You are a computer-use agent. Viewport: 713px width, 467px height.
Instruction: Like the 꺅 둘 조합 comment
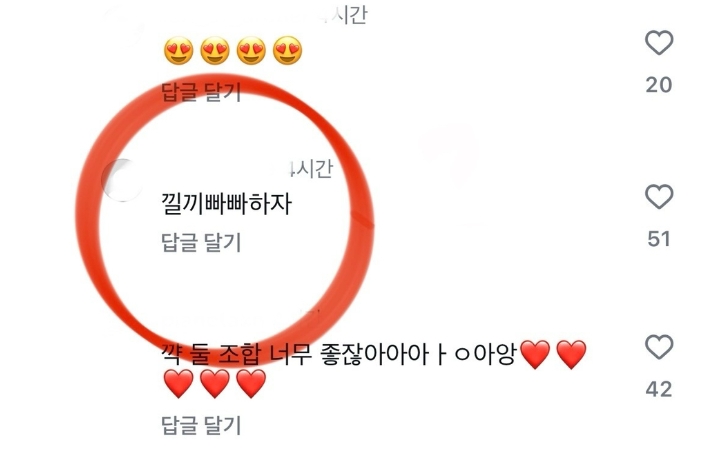pyautogui.click(x=659, y=347)
